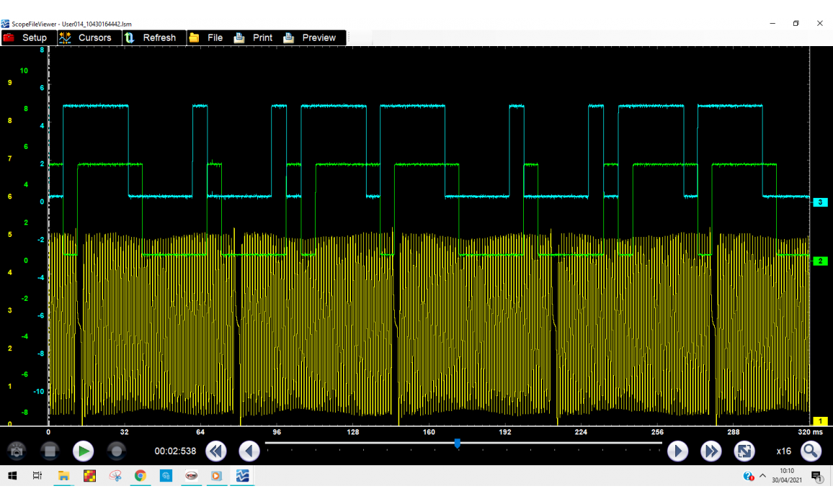This screenshot has width=833, height=504.
Task: Jump ahead with fast forward button
Action: (x=711, y=451)
